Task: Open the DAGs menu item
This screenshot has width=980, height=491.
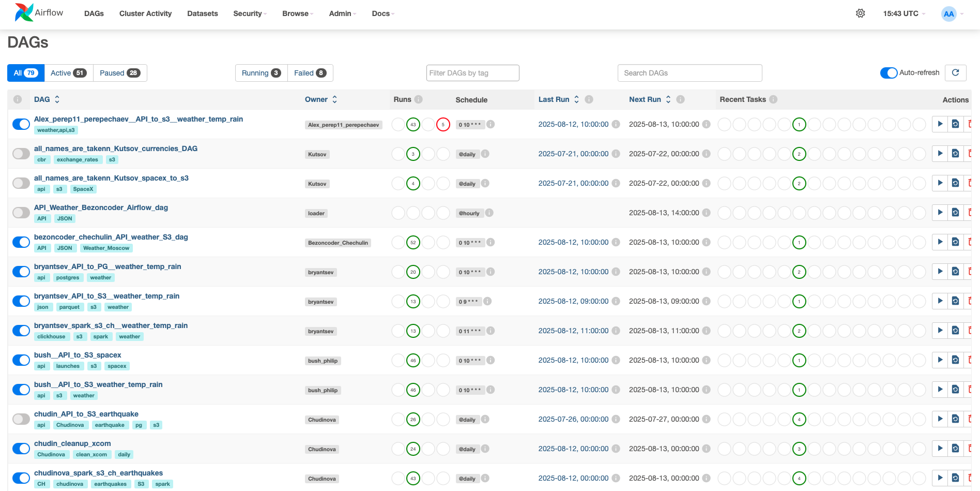Action: click(94, 13)
